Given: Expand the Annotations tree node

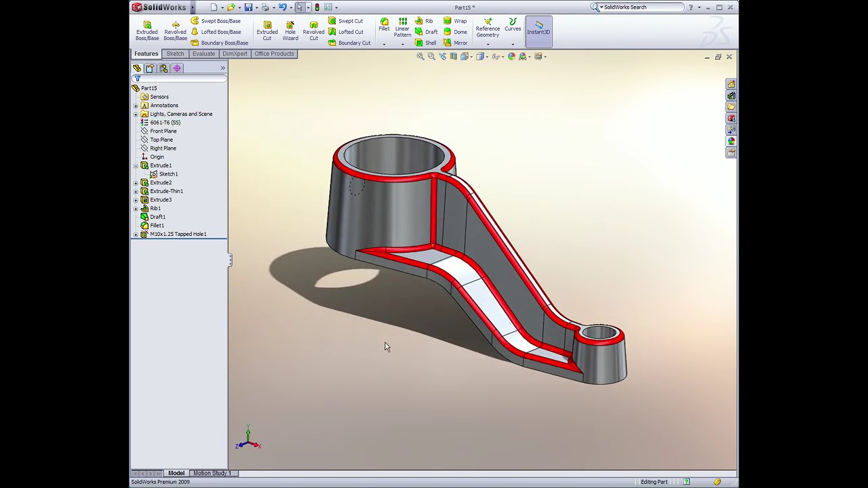Looking at the screenshot, I should pyautogui.click(x=136, y=105).
